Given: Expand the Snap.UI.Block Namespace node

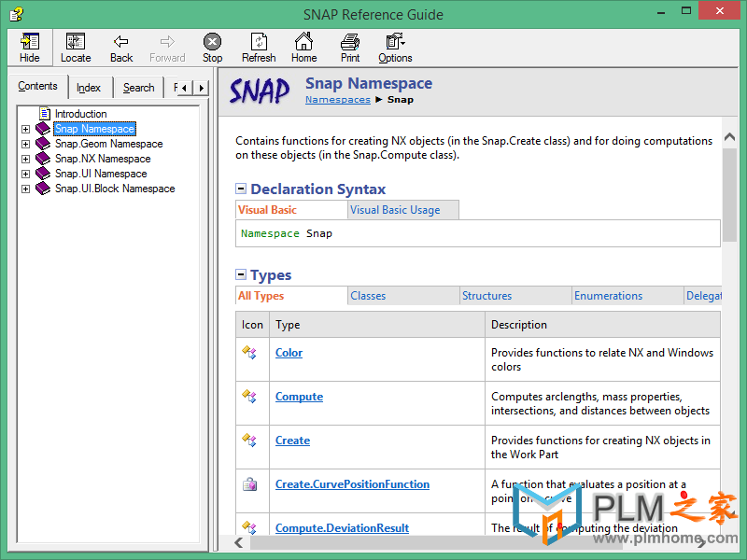Looking at the screenshot, I should coord(26,189).
